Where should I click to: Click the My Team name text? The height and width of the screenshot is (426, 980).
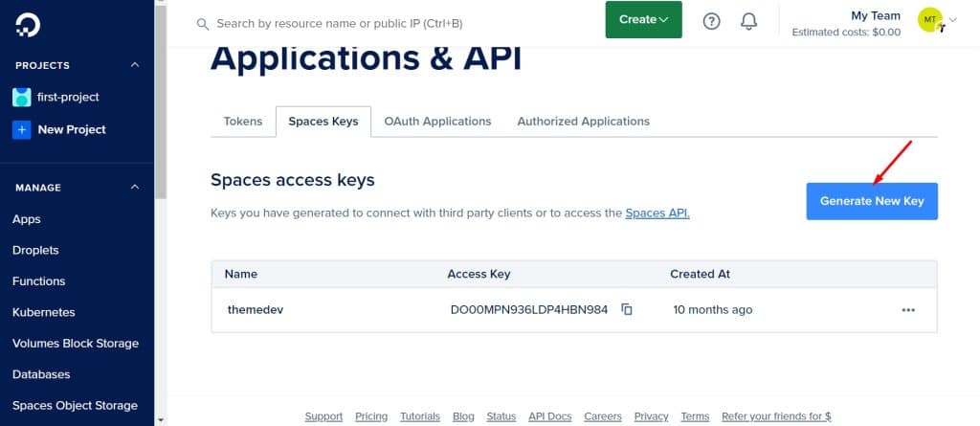click(x=876, y=15)
